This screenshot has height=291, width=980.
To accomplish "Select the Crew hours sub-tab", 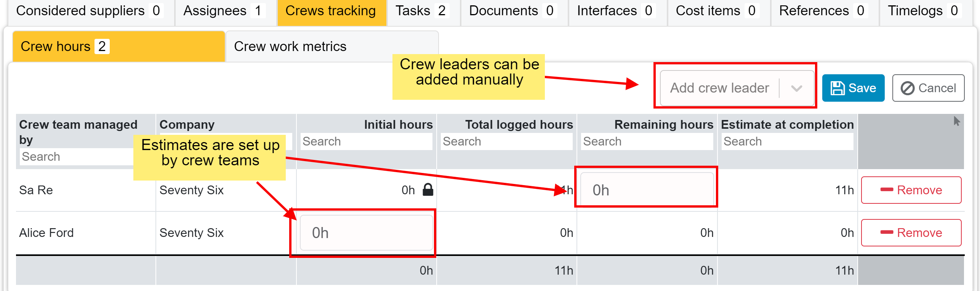I will [118, 46].
